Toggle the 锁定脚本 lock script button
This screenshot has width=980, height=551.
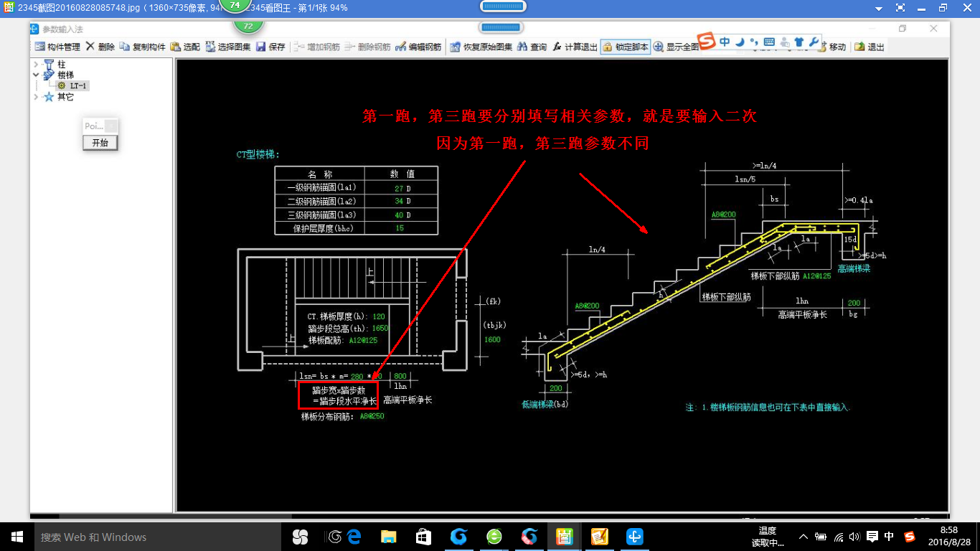click(626, 47)
